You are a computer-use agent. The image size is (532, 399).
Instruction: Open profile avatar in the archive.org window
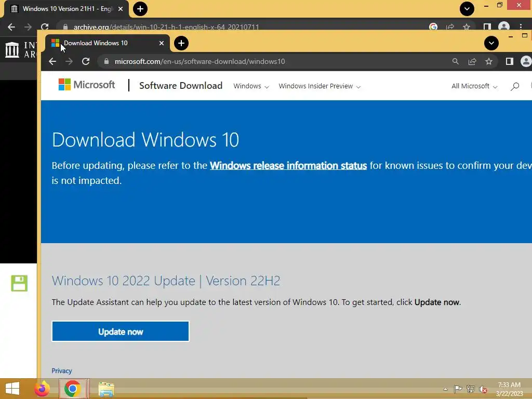(x=504, y=26)
